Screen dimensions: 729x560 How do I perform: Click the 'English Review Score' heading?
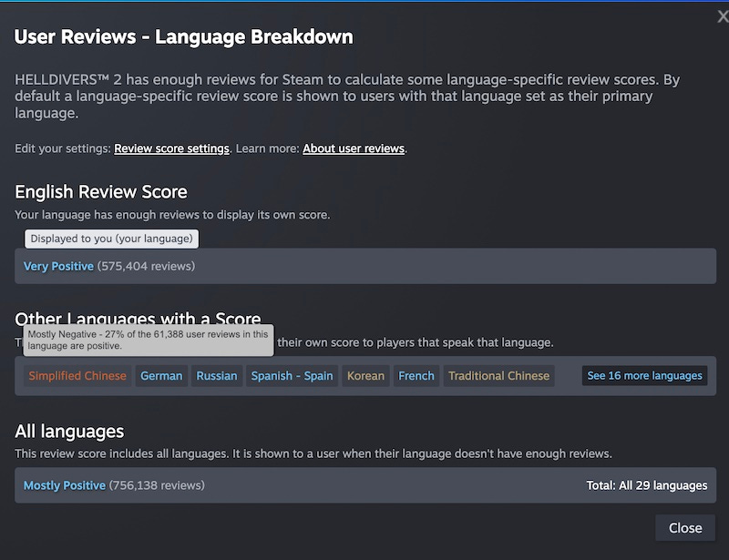coord(101,192)
